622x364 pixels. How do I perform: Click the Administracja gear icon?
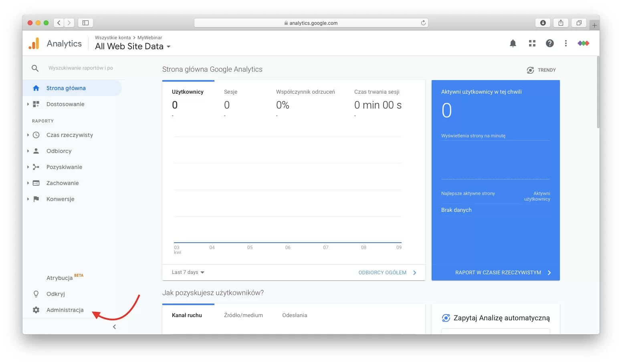(36, 310)
